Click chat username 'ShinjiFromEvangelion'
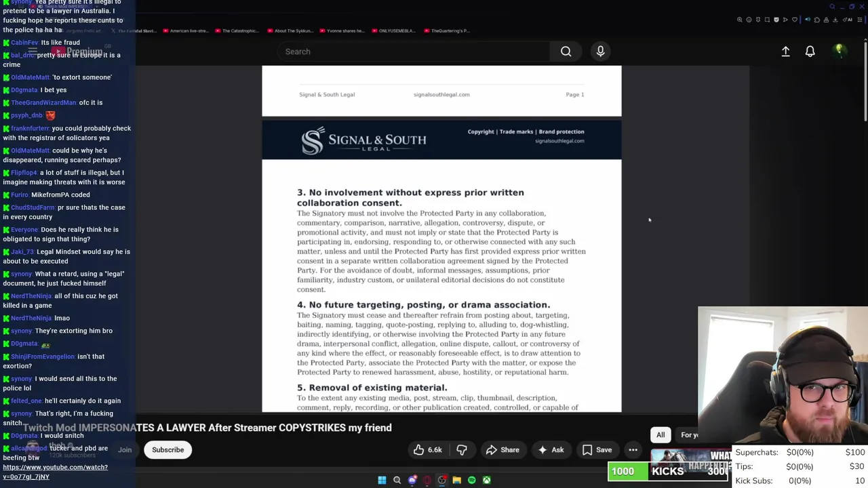Image resolution: width=868 pixels, height=488 pixels. point(43,357)
